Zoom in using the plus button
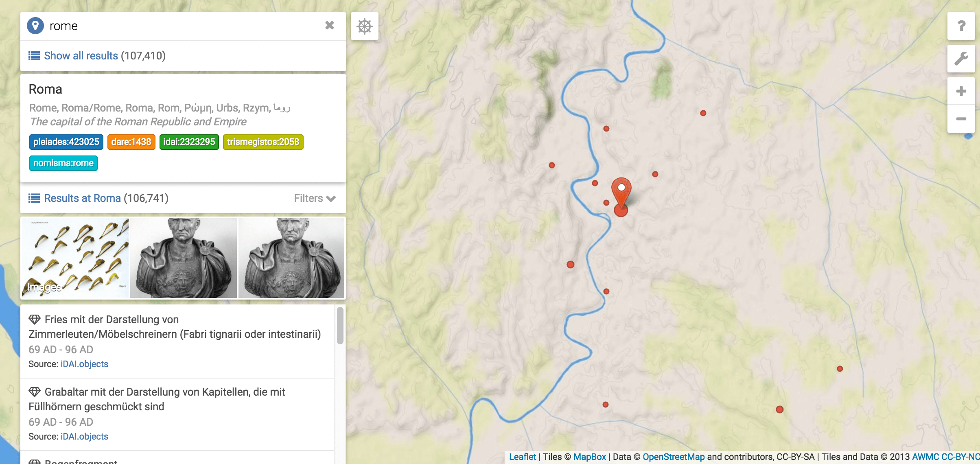 click(961, 91)
